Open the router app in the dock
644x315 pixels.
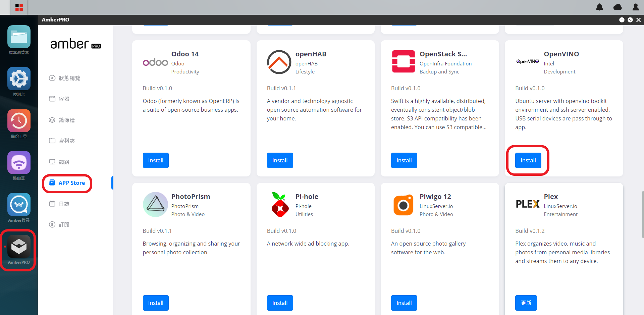pos(19,163)
